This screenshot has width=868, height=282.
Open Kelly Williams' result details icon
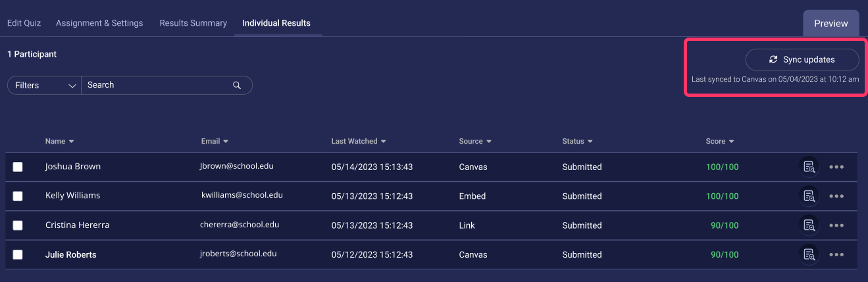(809, 196)
